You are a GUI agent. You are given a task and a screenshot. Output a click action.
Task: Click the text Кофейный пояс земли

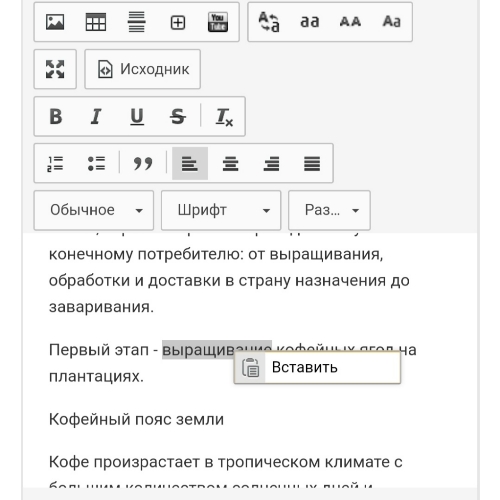pyautogui.click(x=136, y=419)
